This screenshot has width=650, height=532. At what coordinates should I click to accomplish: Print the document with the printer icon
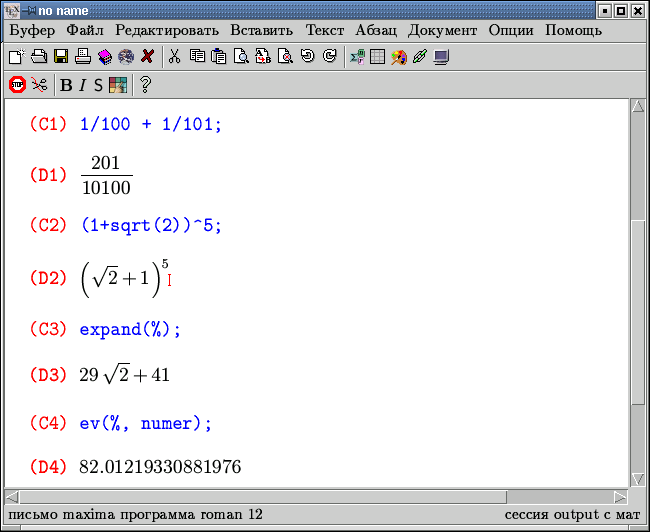(x=82, y=57)
